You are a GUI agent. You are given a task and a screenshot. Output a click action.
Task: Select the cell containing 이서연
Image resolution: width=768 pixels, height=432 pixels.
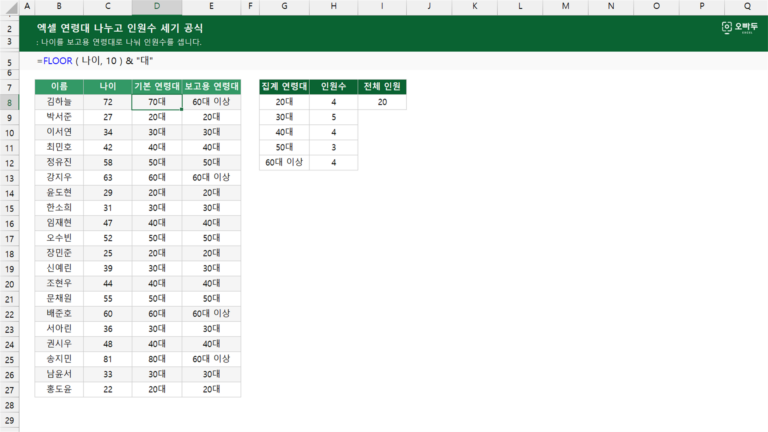pyautogui.click(x=59, y=132)
